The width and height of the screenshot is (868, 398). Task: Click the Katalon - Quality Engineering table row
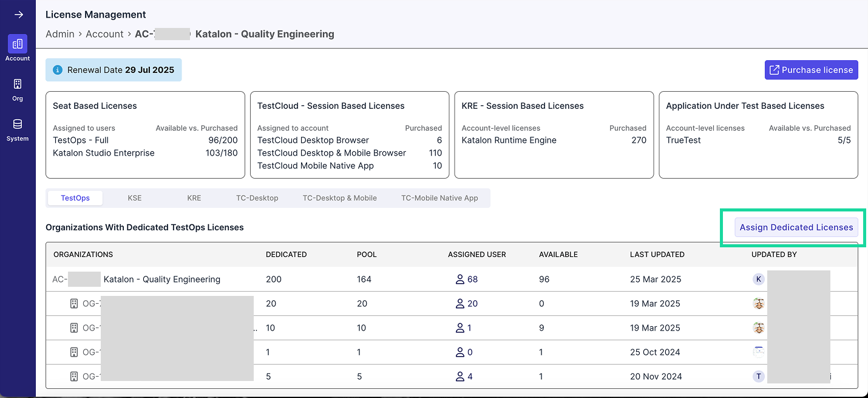pyautogui.click(x=452, y=280)
